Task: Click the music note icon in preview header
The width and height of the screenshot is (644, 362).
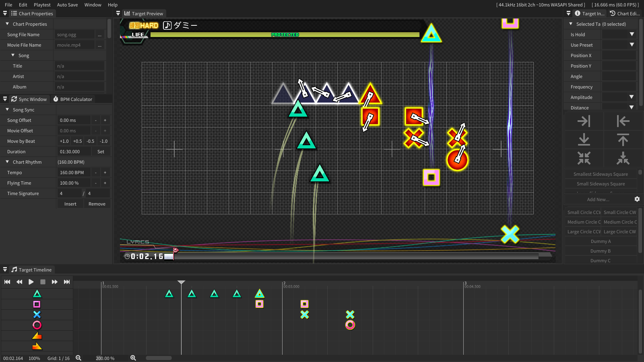Action: pos(167,26)
